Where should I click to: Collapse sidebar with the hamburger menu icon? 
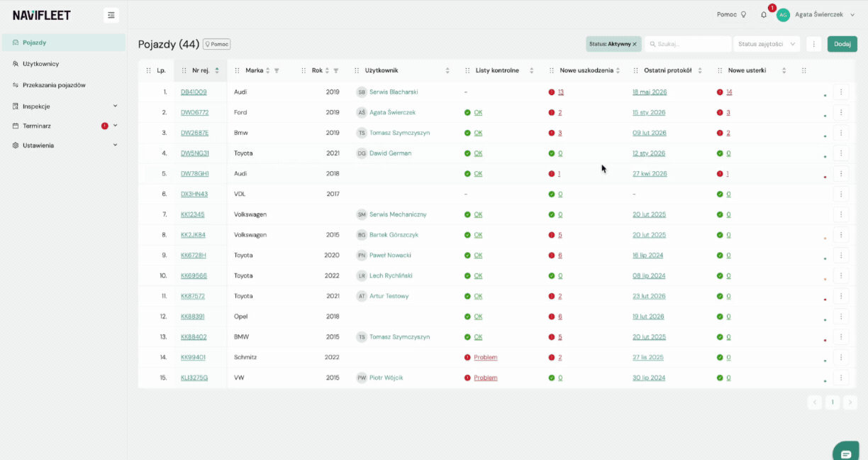point(111,15)
